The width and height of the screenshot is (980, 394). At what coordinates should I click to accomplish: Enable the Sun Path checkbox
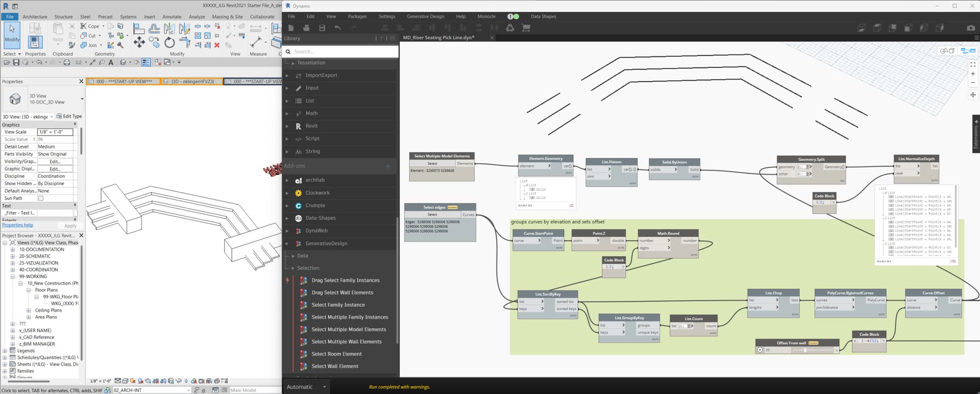(x=41, y=198)
